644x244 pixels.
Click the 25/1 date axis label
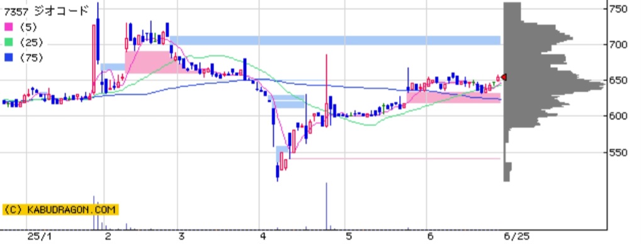coord(40,236)
